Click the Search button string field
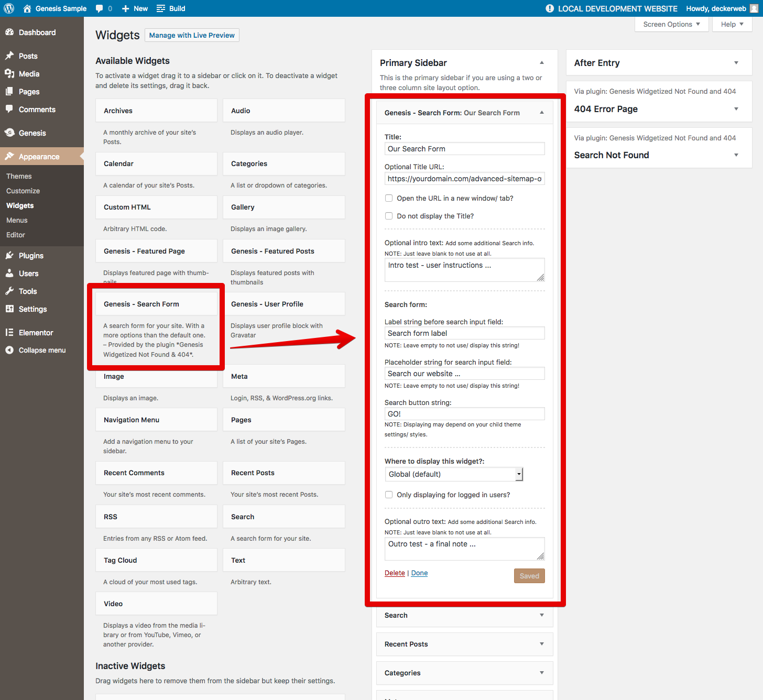Image resolution: width=763 pixels, height=700 pixels. pyautogui.click(x=465, y=414)
